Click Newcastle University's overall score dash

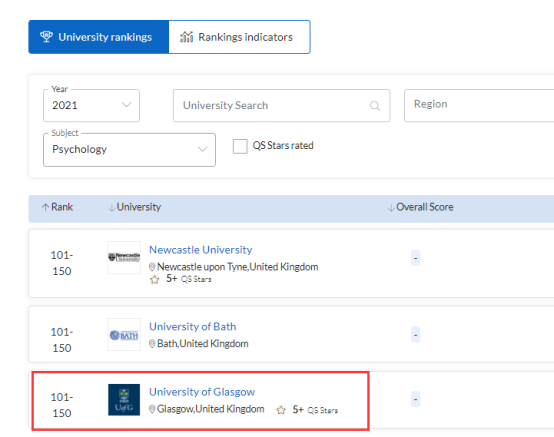416,258
